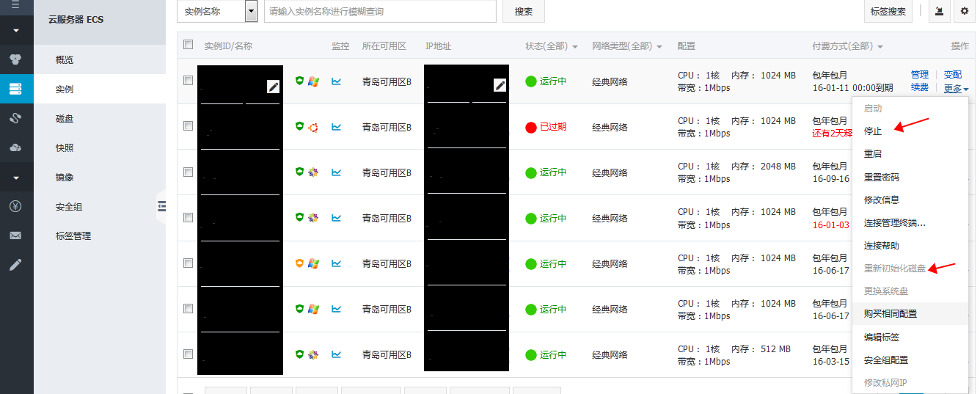Click the Ubuntu OS icon in expired row

pyautogui.click(x=313, y=127)
